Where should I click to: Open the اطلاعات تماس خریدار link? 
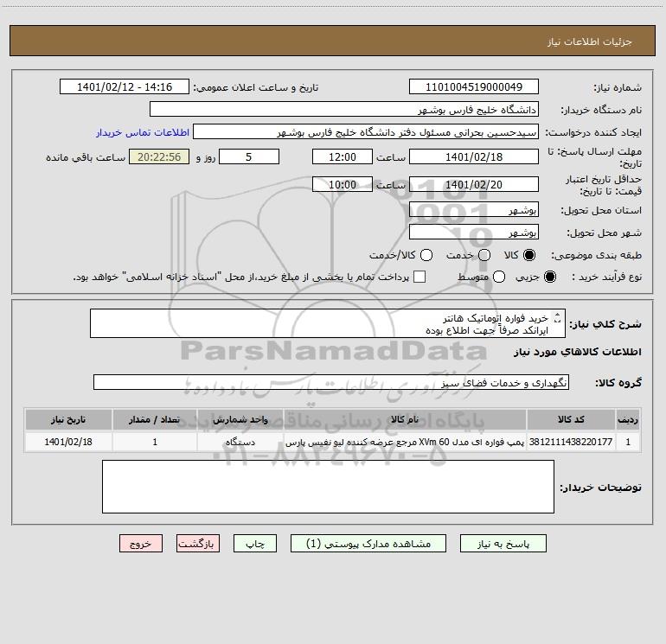(143, 132)
